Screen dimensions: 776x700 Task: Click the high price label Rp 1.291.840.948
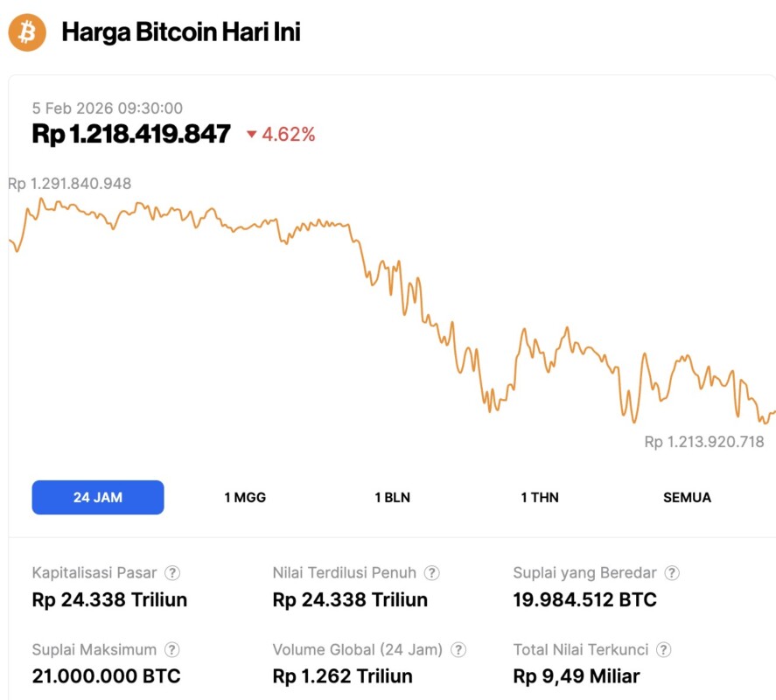click(70, 184)
